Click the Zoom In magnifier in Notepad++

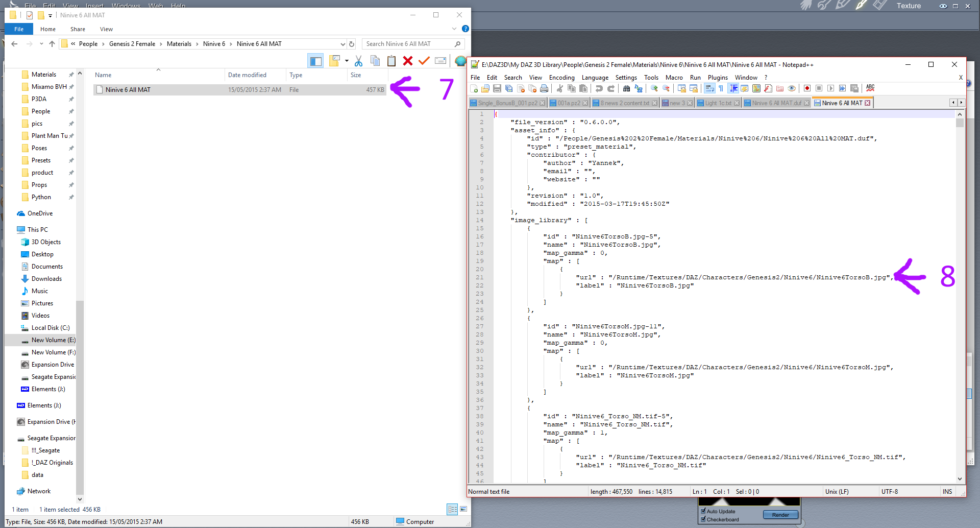pyautogui.click(x=654, y=88)
